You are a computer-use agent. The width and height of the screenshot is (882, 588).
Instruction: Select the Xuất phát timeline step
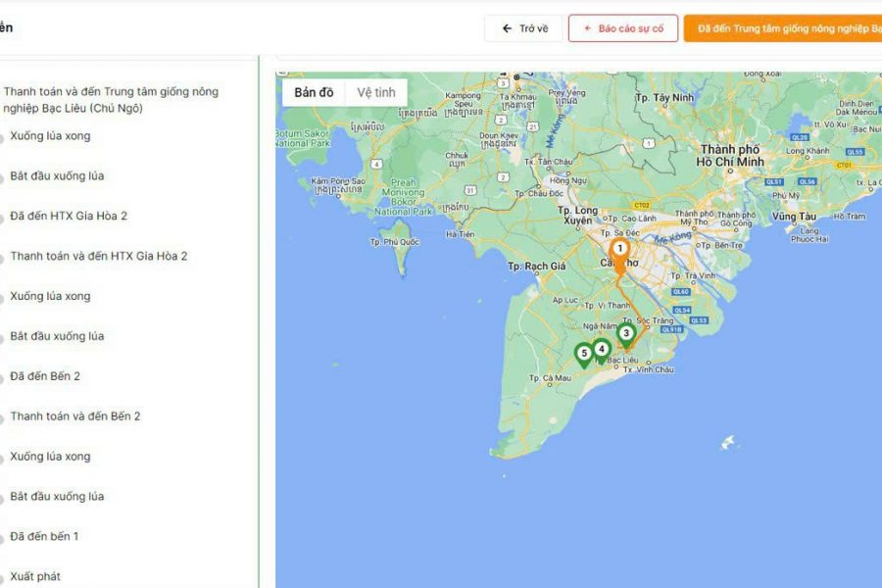pyautogui.click(x=35, y=576)
